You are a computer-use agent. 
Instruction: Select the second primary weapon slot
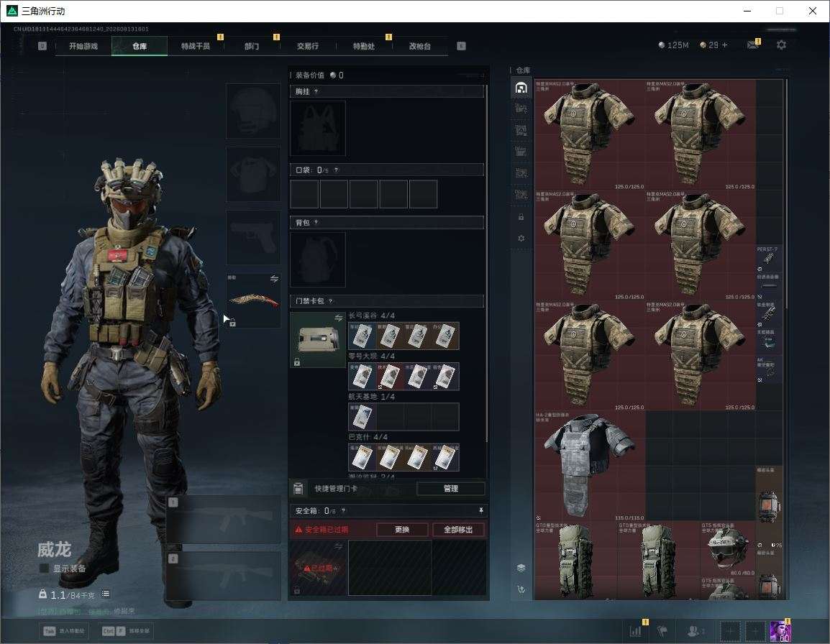click(224, 576)
